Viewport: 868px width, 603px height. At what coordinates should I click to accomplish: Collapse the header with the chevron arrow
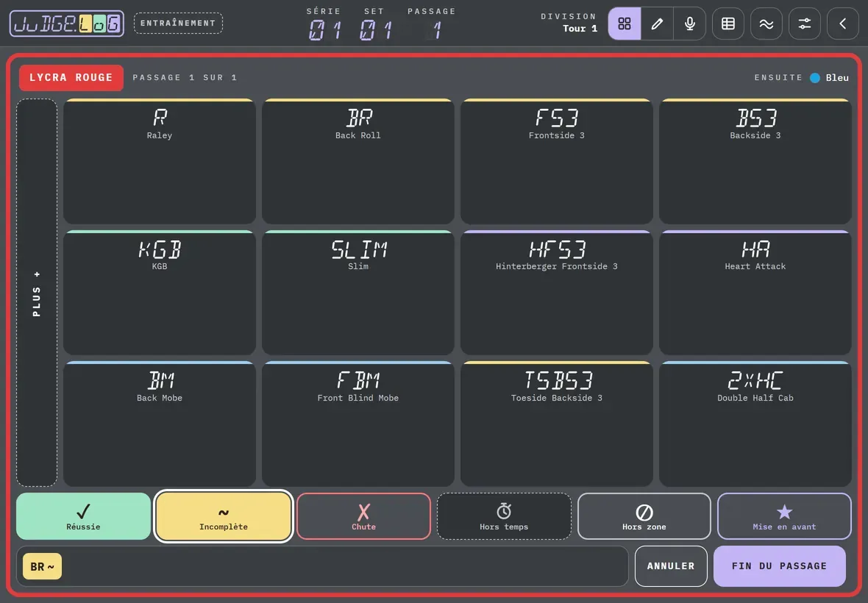click(x=842, y=24)
